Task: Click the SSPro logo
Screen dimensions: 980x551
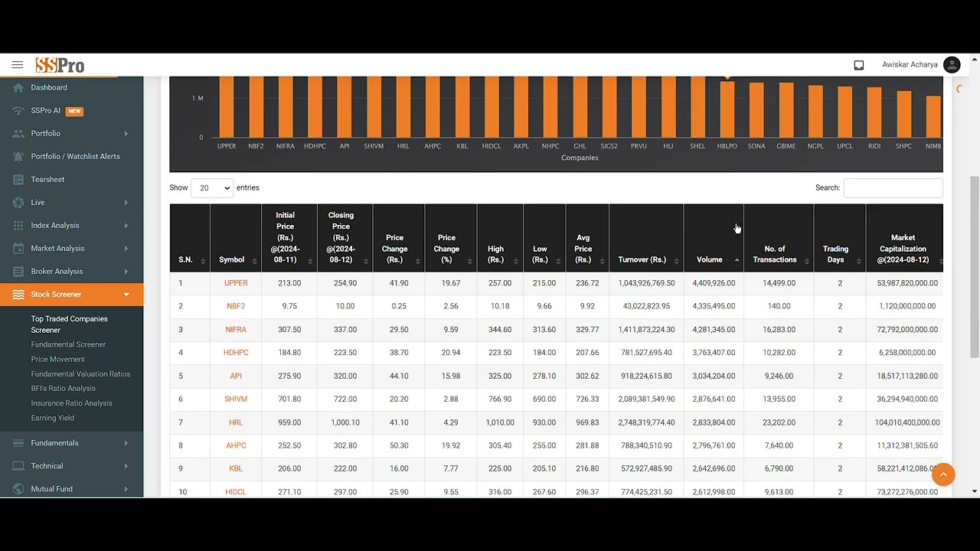Action: click(60, 65)
